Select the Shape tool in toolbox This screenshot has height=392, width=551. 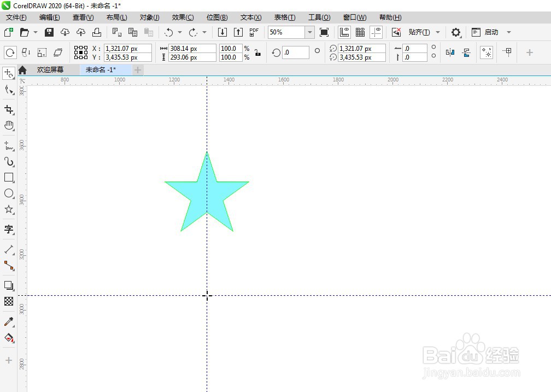click(9, 90)
